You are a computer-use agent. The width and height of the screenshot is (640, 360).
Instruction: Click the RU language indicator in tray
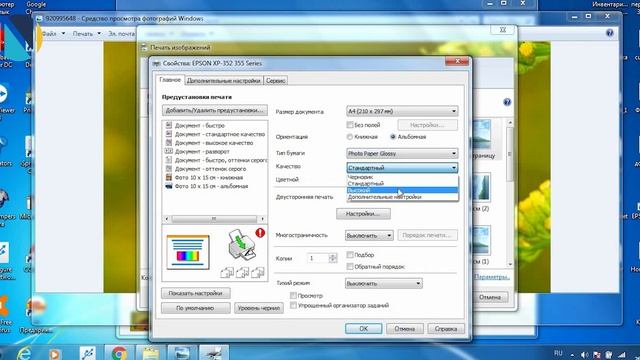coord(558,353)
